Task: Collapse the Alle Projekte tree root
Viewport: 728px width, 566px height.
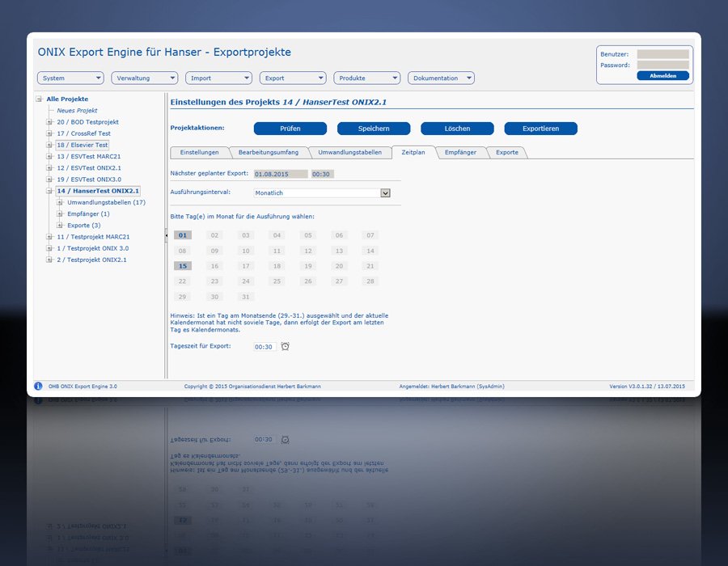Action: click(39, 99)
